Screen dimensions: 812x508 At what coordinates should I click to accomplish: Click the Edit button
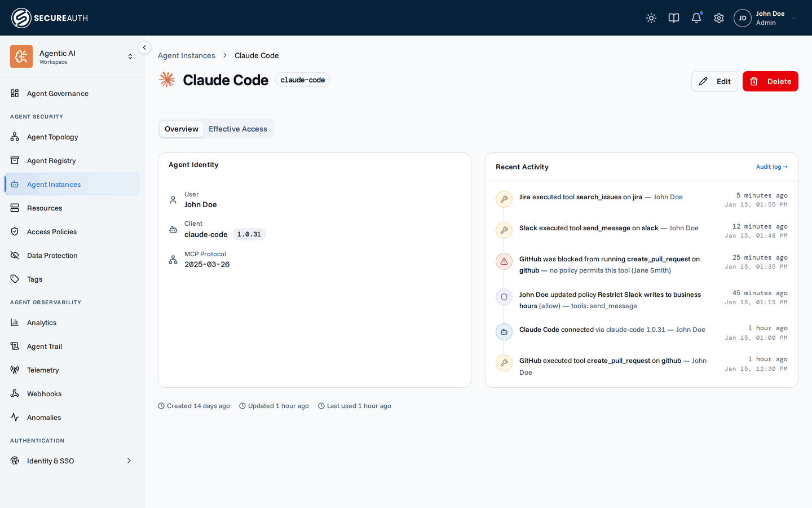click(714, 81)
